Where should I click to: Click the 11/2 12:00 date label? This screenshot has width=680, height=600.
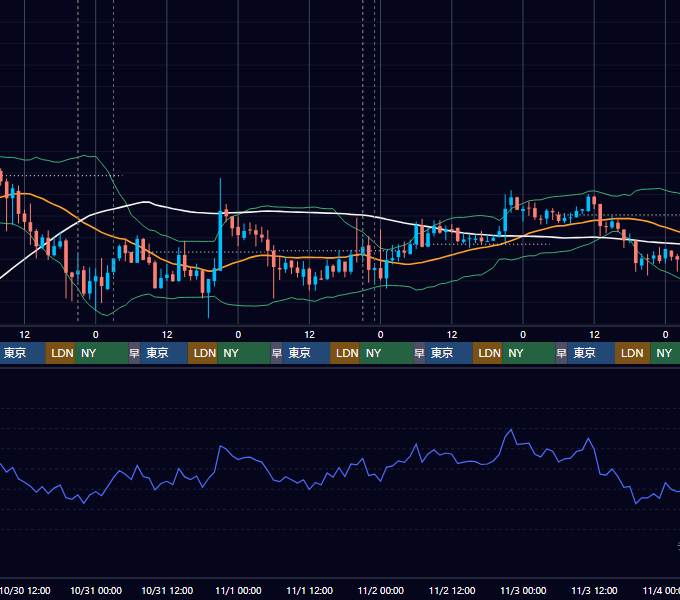click(452, 590)
